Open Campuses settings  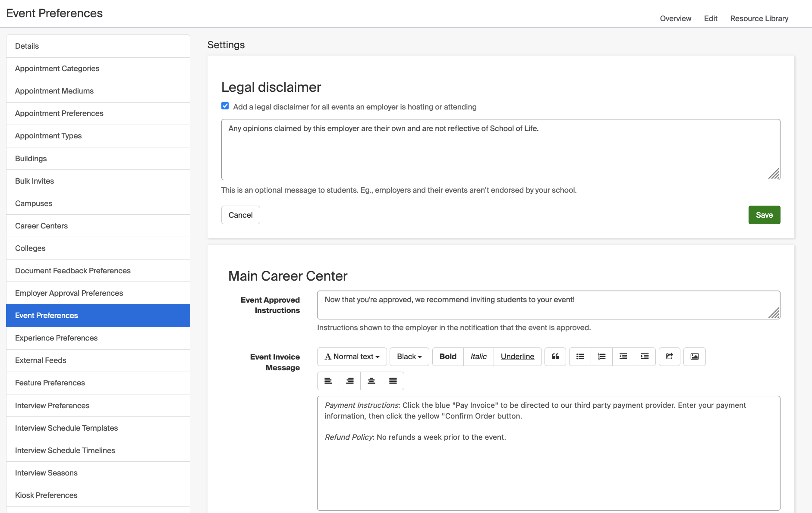pyautogui.click(x=98, y=203)
